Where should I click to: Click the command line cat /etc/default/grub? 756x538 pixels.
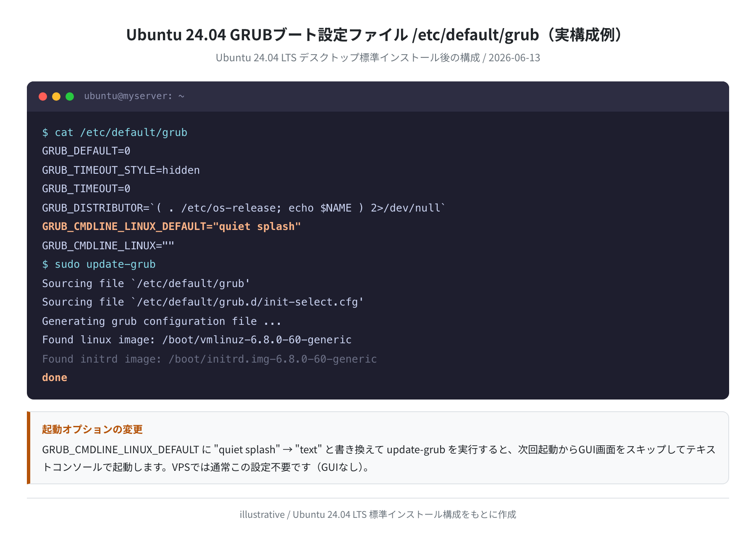[x=115, y=133]
